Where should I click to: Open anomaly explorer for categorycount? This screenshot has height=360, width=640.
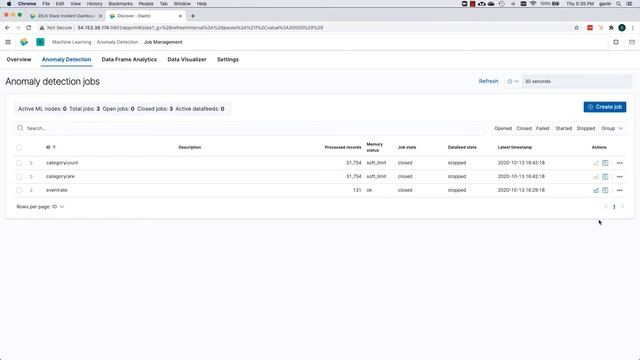point(605,163)
